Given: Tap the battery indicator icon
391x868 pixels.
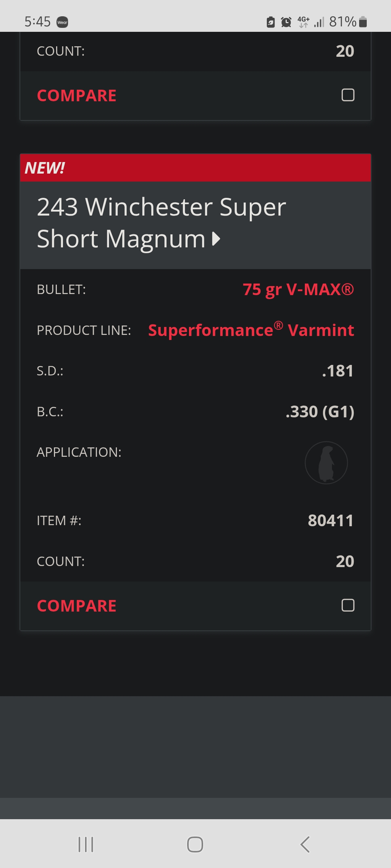Looking at the screenshot, I should pos(363,22).
